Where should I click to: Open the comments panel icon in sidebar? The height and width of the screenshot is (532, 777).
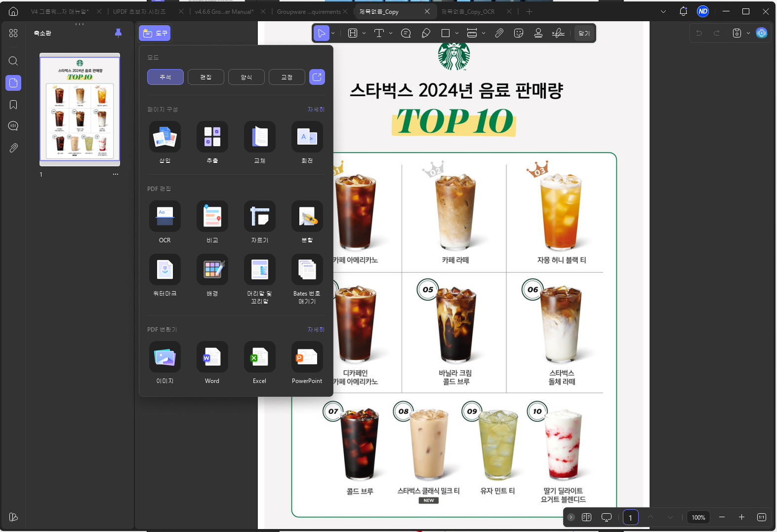13,126
